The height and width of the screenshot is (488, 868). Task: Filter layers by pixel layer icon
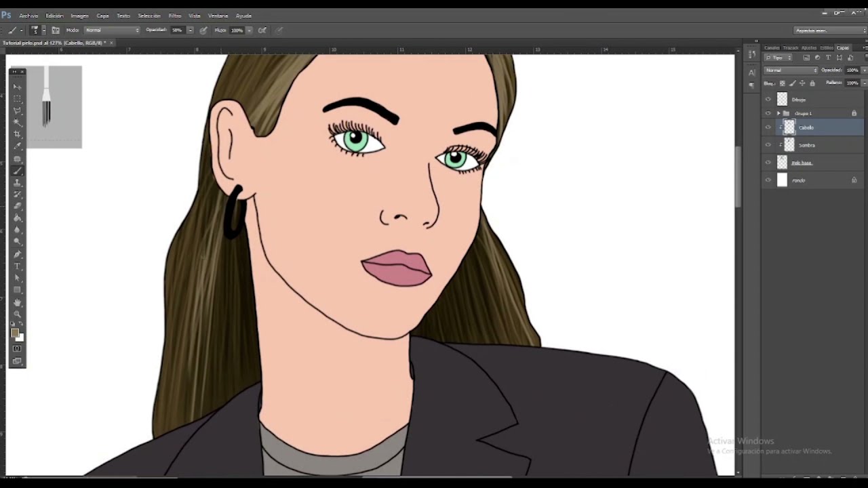[806, 58]
